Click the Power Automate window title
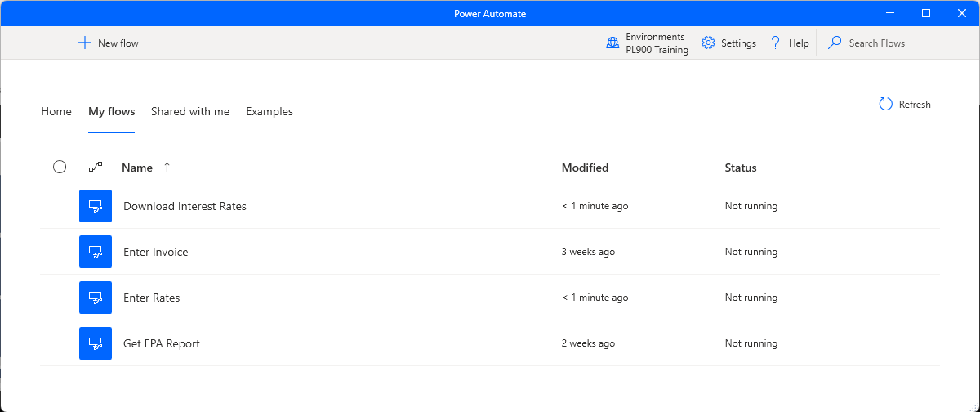This screenshot has height=412, width=980. click(x=490, y=14)
